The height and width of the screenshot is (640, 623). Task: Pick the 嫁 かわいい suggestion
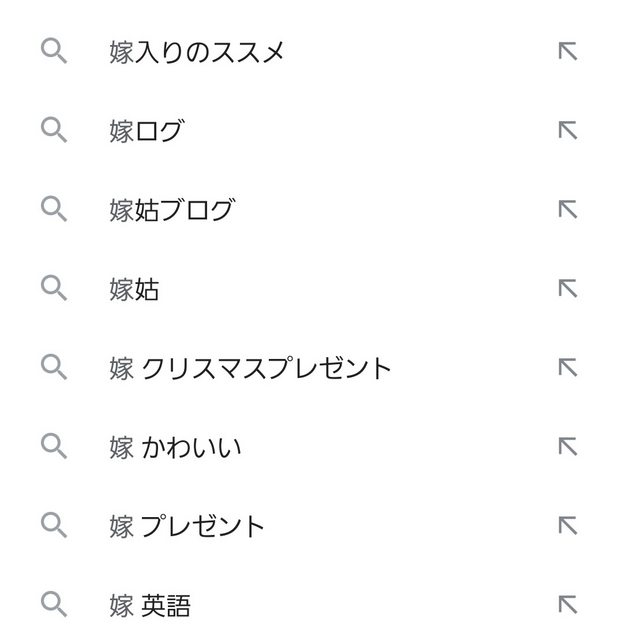[x=175, y=447]
